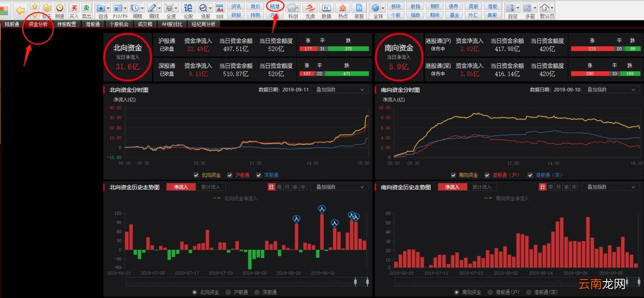Switch to the 陆股通 tab
Screen dimensions: 644x298
[x=12, y=24]
